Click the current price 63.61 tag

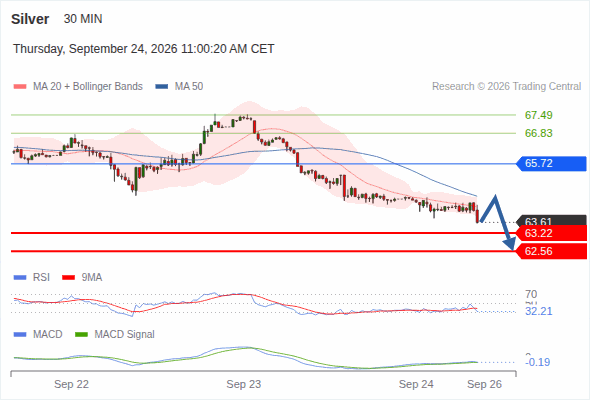tap(551, 221)
